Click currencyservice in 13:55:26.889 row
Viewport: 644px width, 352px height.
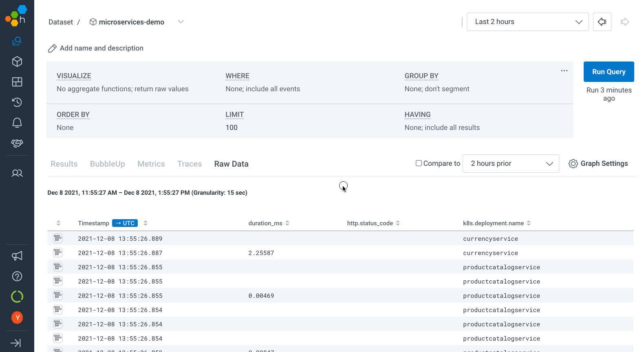tap(490, 239)
